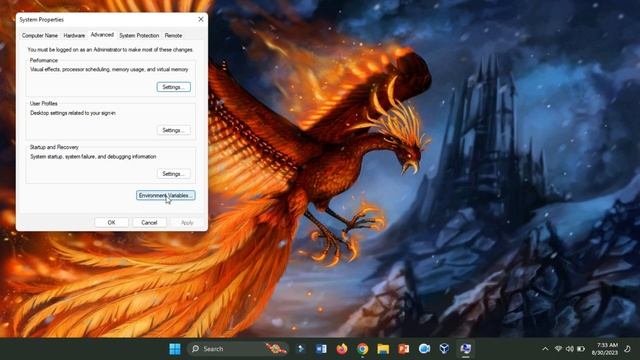This screenshot has width=640, height=360.
Task: Open Firefox from the taskbar
Action: pos(342,349)
